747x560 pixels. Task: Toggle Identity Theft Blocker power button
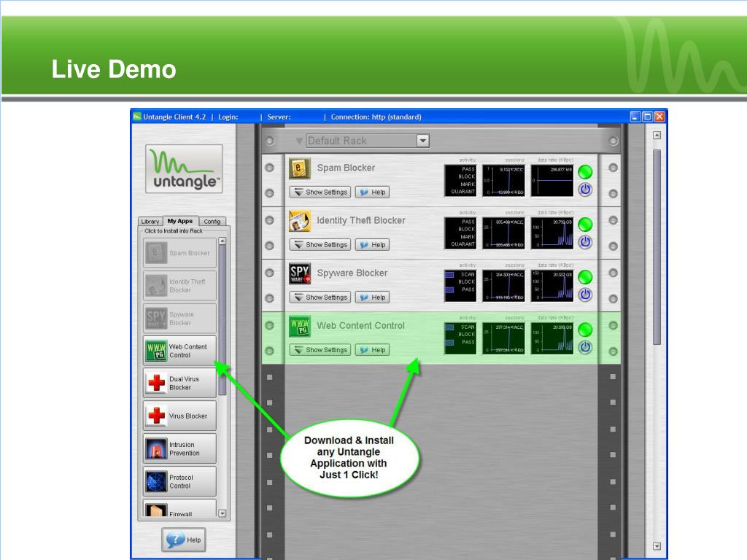pos(585,242)
